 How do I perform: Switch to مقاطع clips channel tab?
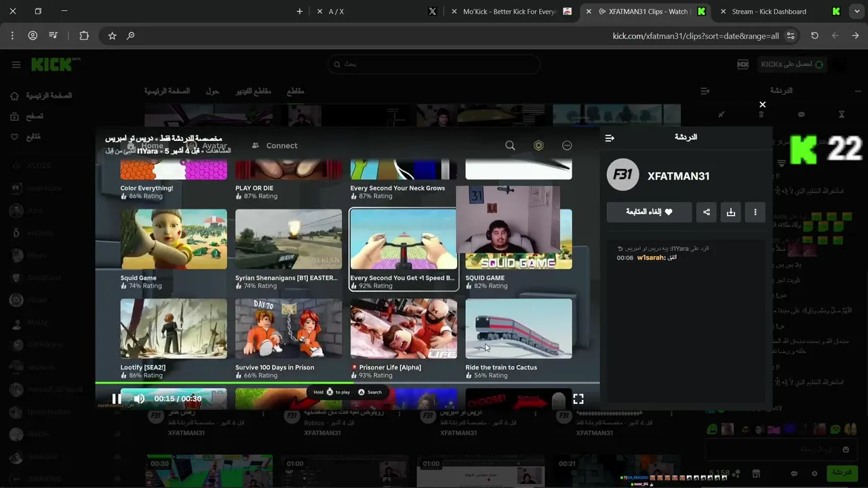tap(295, 91)
